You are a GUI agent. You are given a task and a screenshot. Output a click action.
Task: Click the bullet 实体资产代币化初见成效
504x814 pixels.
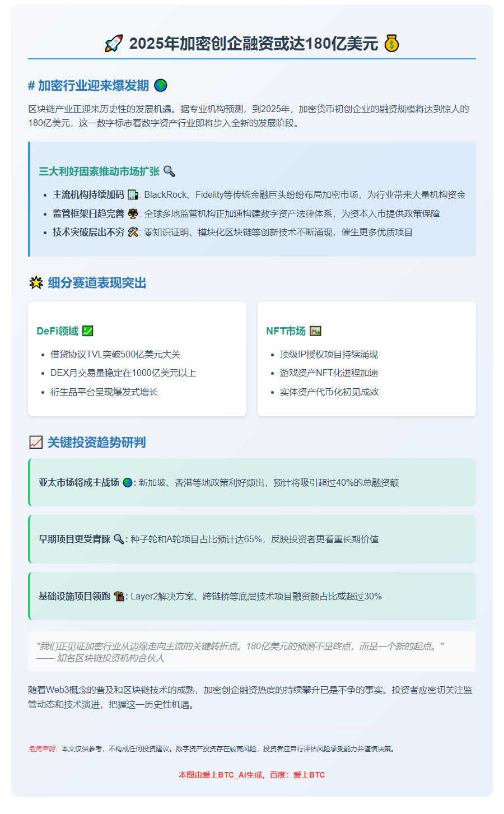click(329, 392)
